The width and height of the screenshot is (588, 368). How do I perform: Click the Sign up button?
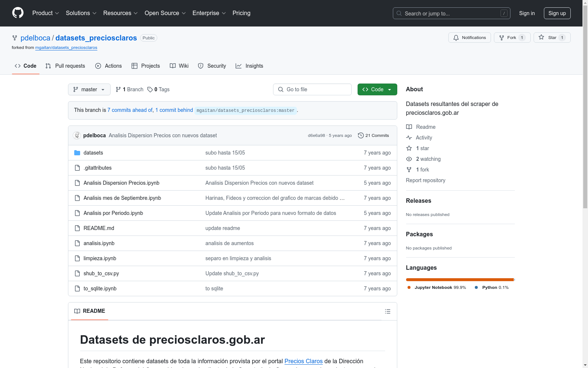point(557,13)
